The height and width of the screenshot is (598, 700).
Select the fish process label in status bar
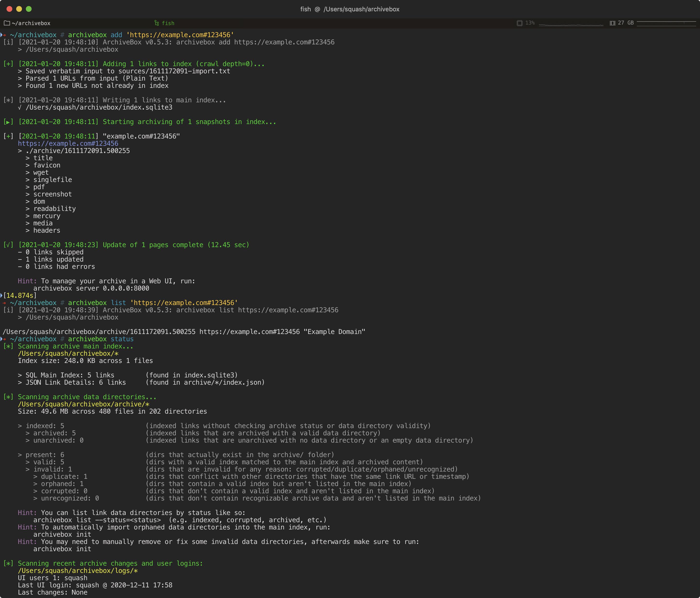[x=168, y=23]
